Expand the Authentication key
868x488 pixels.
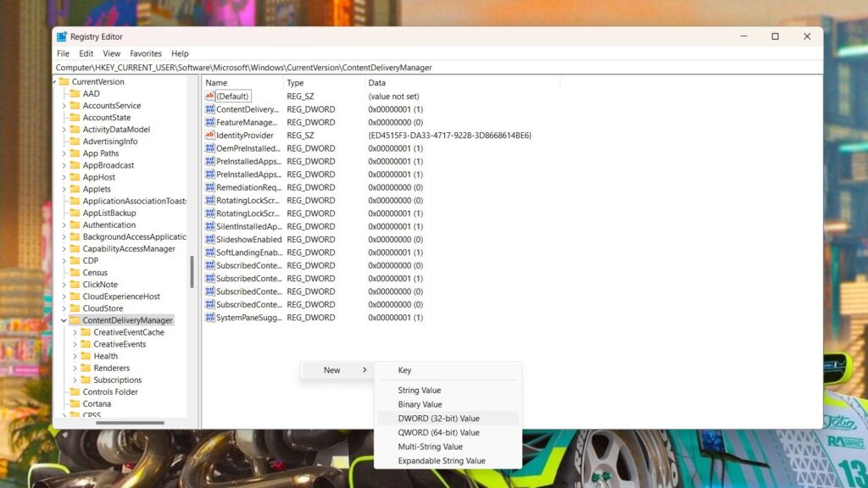[x=64, y=225]
